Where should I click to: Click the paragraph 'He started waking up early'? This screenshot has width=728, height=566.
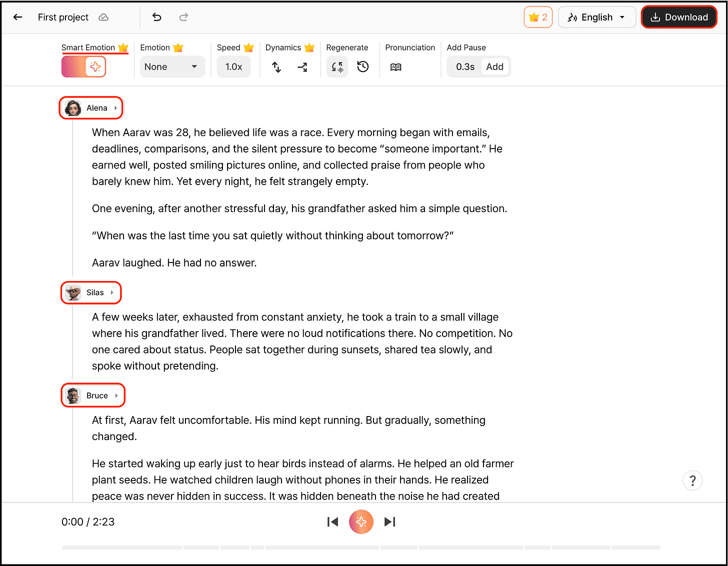pyautogui.click(x=302, y=479)
